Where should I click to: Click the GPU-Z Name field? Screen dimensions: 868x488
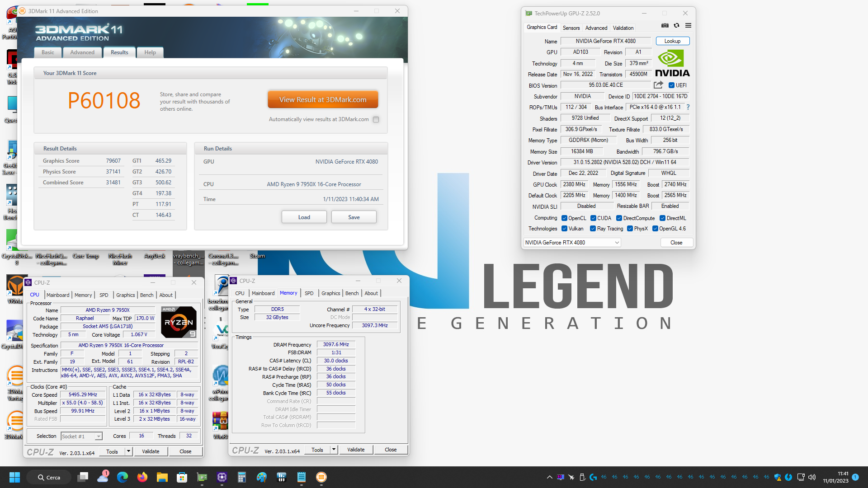(x=606, y=41)
